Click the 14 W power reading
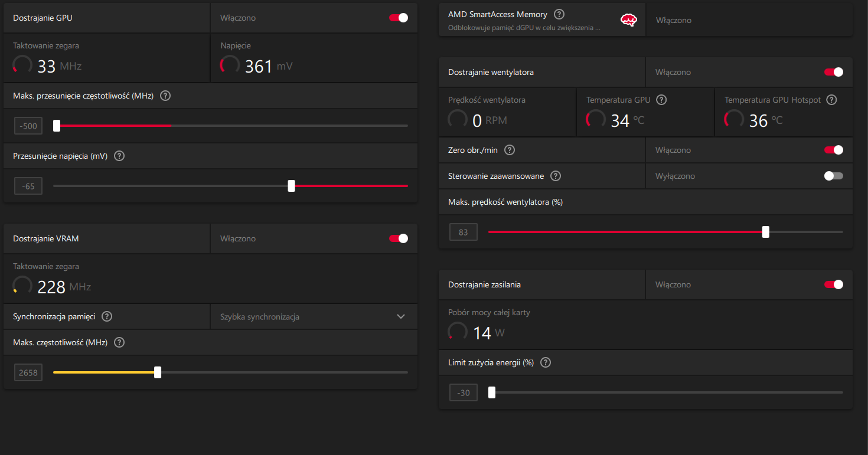This screenshot has height=455, width=868. 489,333
